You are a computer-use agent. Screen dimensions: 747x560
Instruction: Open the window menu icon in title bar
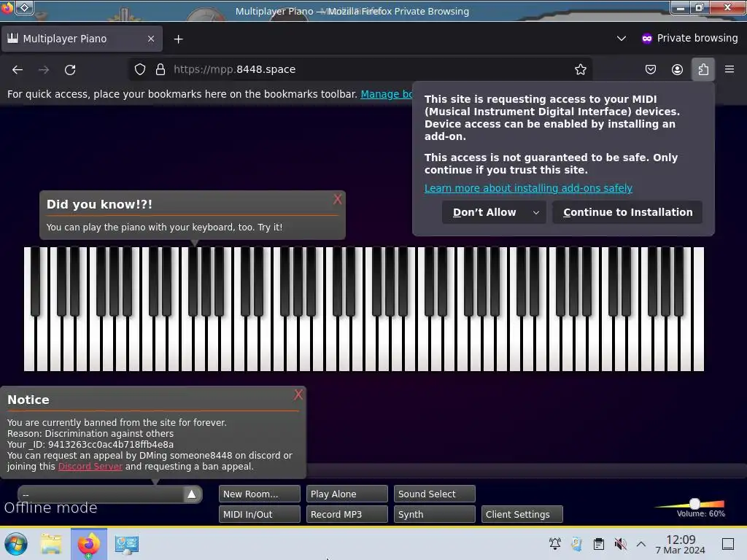[x=7, y=7]
